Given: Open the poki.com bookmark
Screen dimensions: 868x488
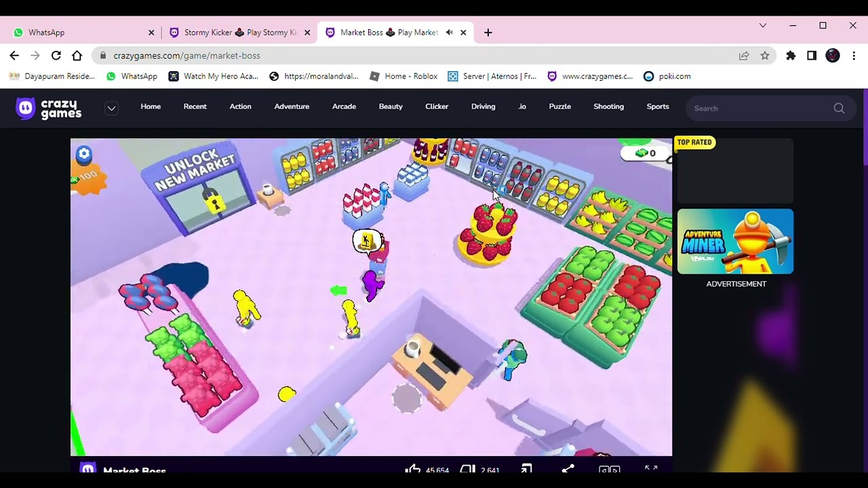Looking at the screenshot, I should [667, 77].
